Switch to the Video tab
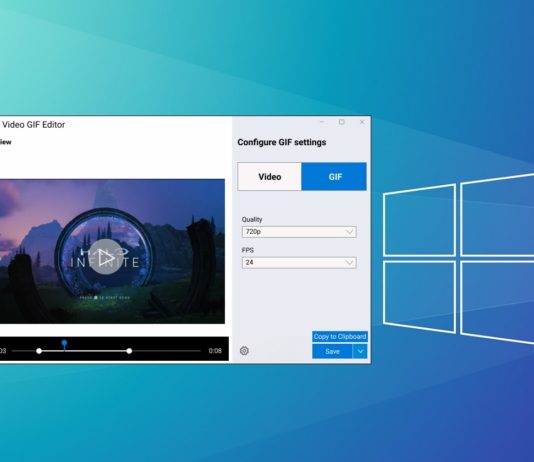Screen dimensions: 534x462 [269, 177]
